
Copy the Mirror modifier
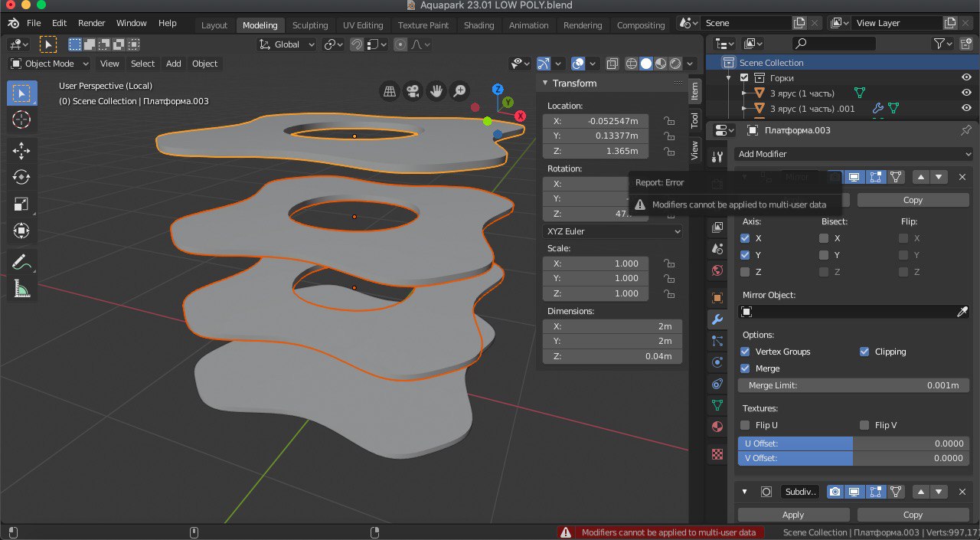(913, 200)
